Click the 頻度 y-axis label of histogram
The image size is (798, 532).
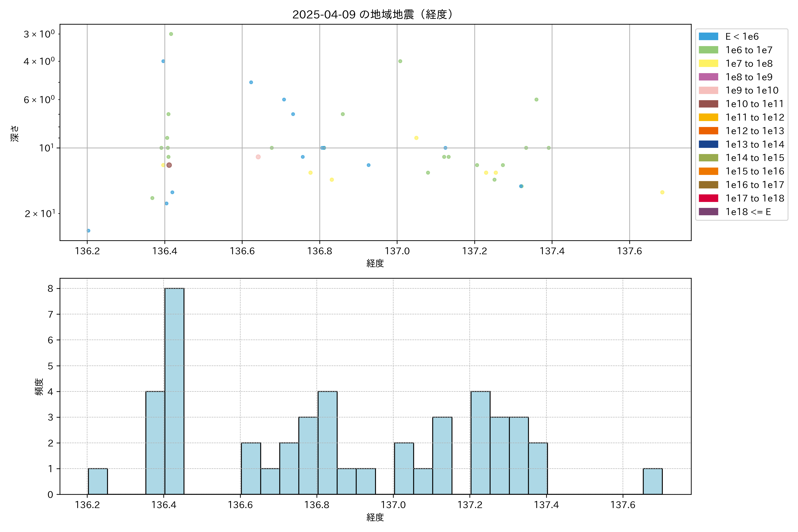click(39, 387)
